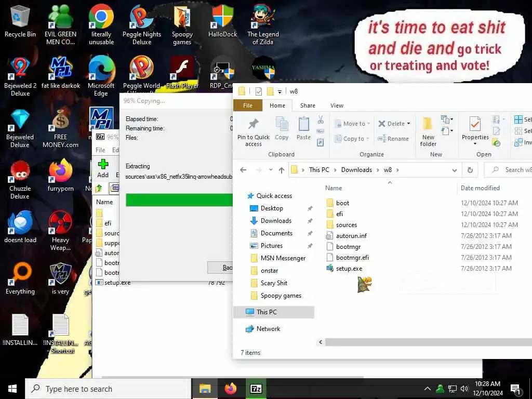Click the horizontal scrollbar in Explorer
532x399 pixels.
(429, 342)
